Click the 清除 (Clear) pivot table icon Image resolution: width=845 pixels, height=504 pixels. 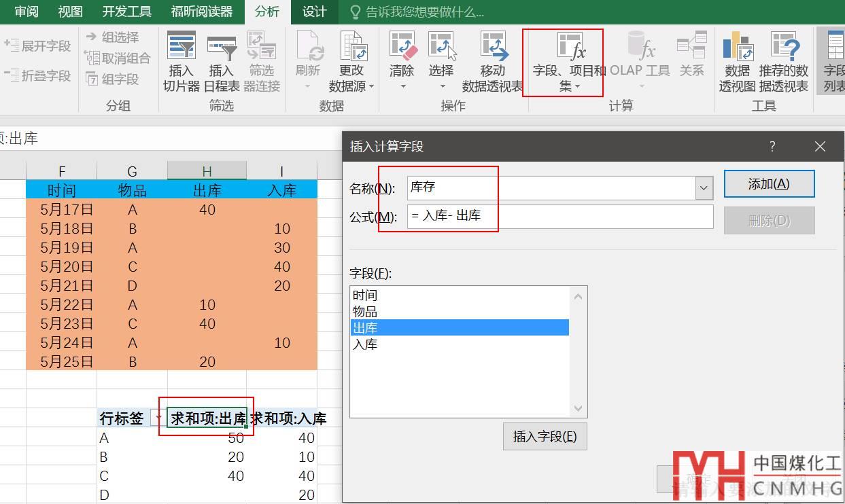click(402, 60)
